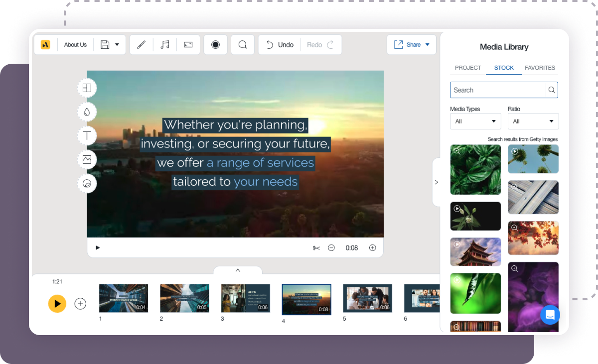Open the Save dropdown arrow
The width and height of the screenshot is (598, 364).
tap(117, 44)
